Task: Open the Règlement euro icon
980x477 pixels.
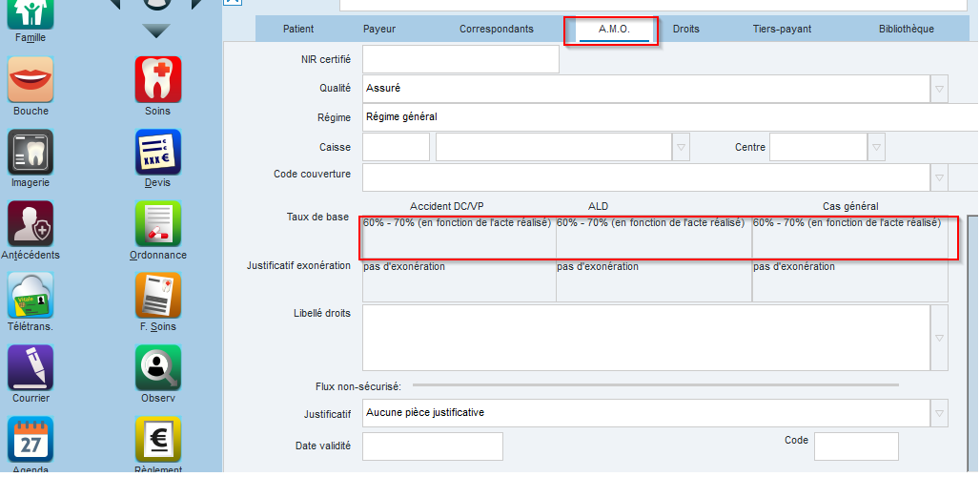Action: pos(158,440)
